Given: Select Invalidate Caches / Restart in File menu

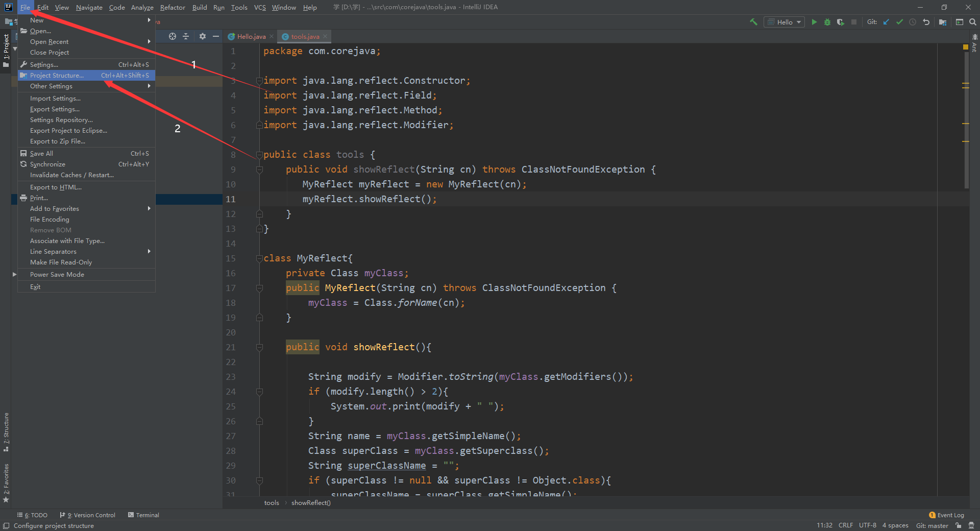Looking at the screenshot, I should coord(71,175).
